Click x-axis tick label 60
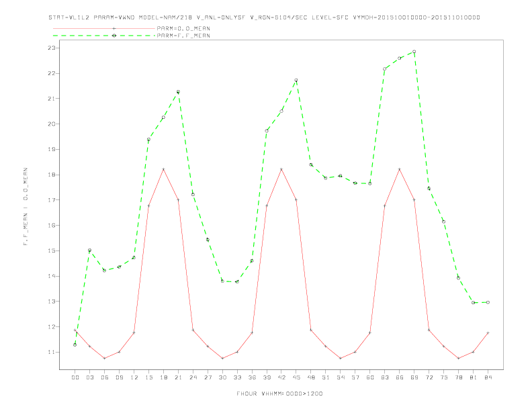 (x=370, y=377)
